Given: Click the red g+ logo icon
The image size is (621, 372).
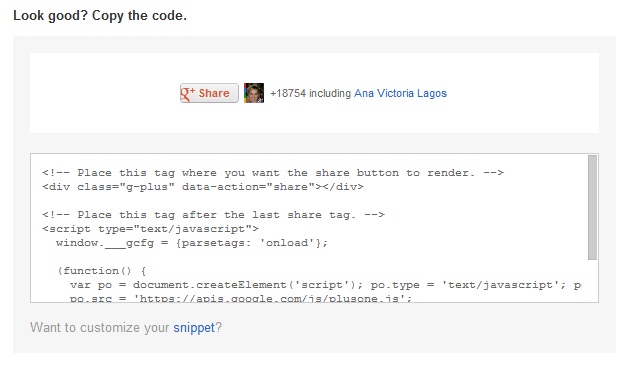Looking at the screenshot, I should click(188, 93).
